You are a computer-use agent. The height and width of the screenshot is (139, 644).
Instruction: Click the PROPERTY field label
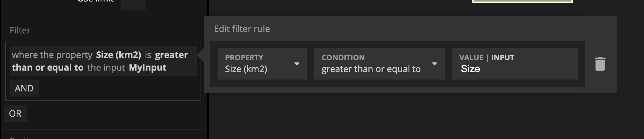244,58
